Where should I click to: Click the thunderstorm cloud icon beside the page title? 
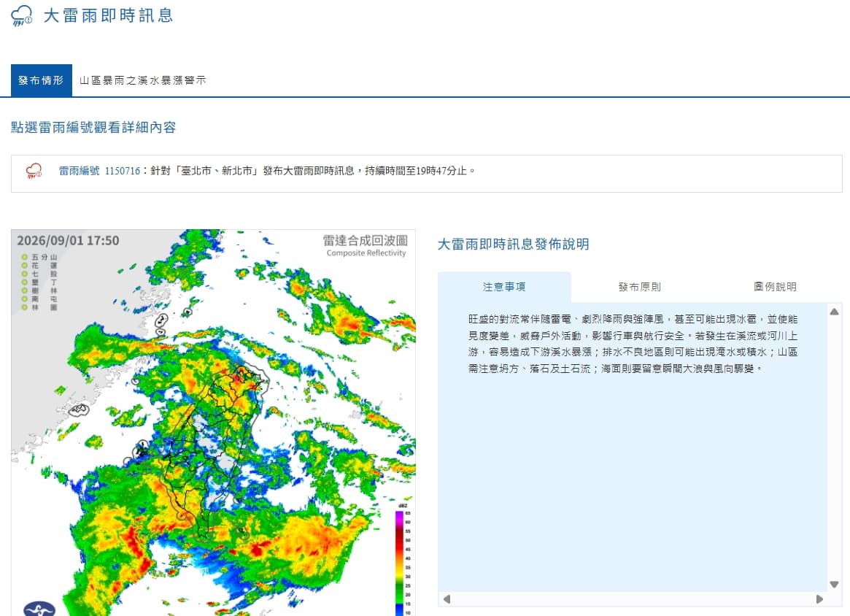(22, 16)
